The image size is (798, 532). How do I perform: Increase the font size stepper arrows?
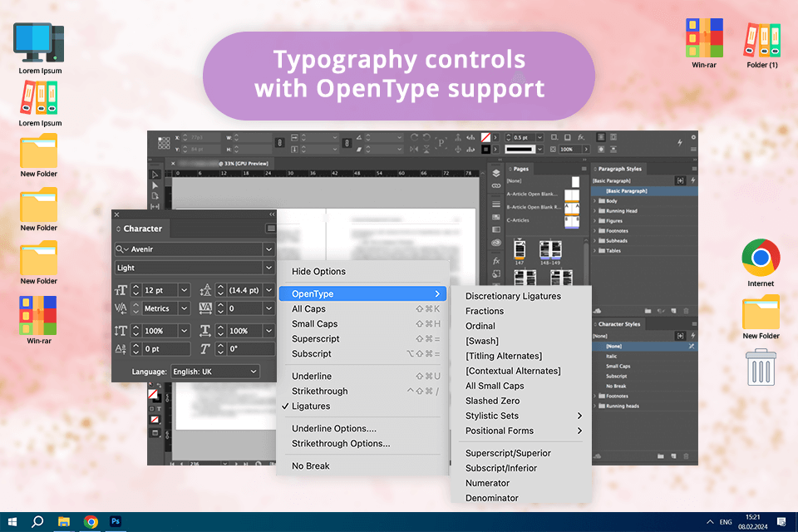click(x=135, y=287)
